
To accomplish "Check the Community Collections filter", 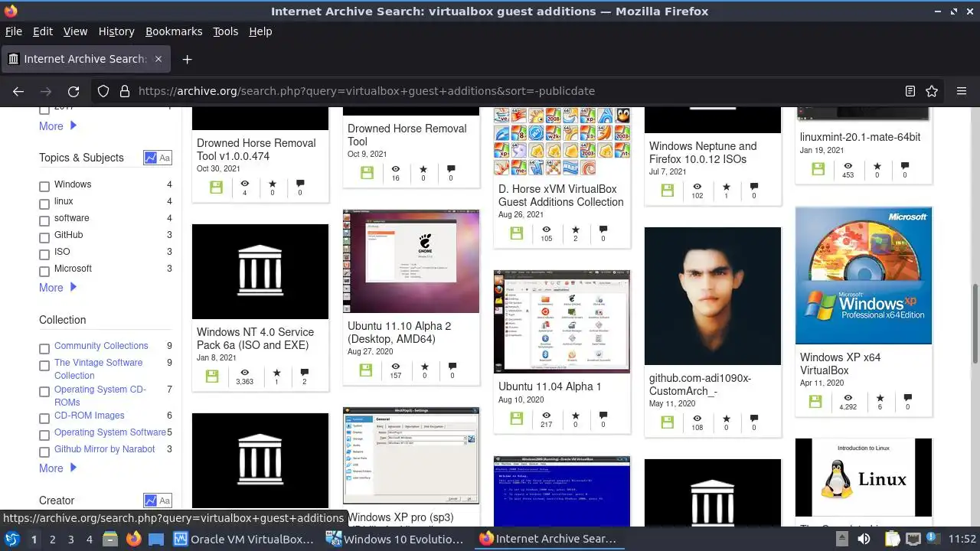I will pos(44,348).
